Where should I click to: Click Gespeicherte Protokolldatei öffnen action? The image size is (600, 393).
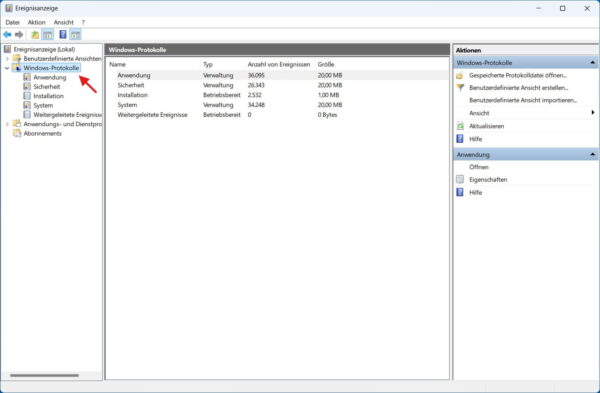(x=518, y=75)
